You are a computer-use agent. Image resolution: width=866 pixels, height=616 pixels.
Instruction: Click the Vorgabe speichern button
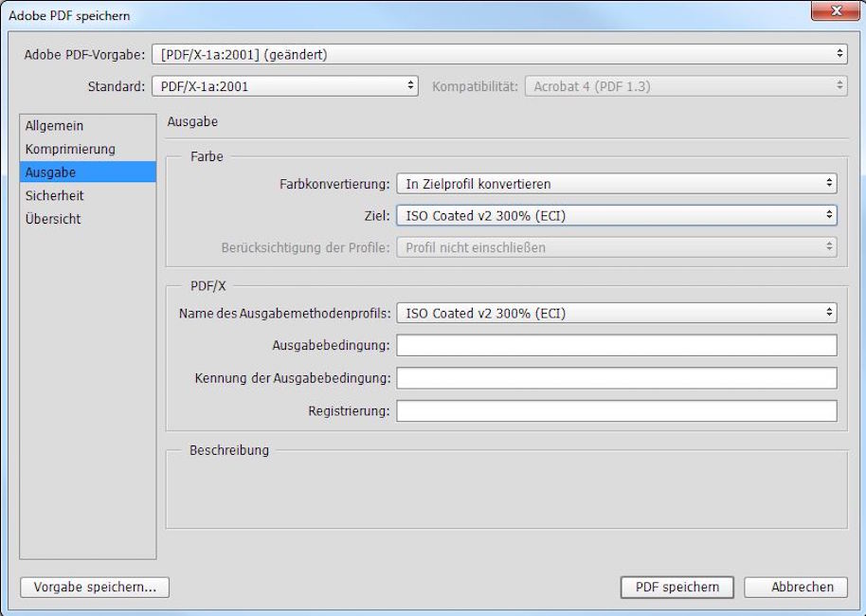coord(95,588)
